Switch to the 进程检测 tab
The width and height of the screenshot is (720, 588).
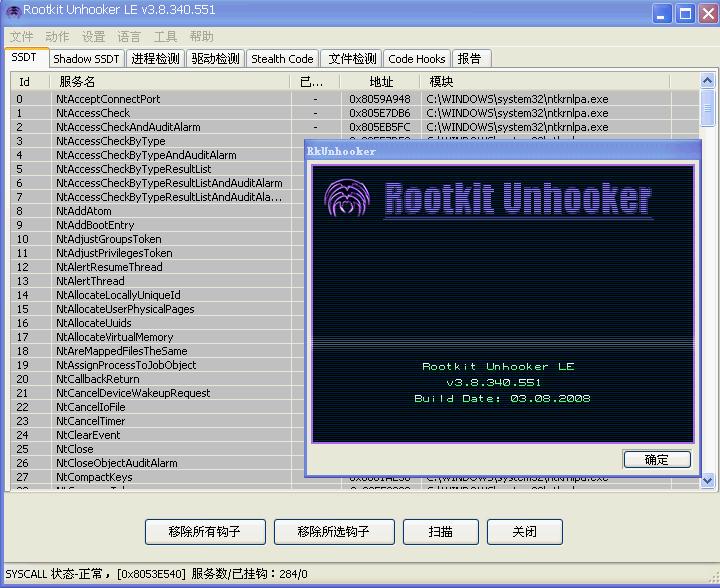pyautogui.click(x=155, y=59)
